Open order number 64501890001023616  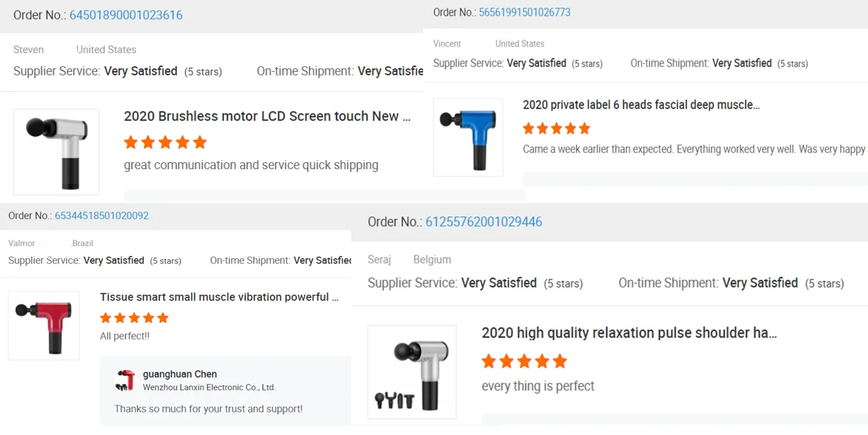(126, 16)
